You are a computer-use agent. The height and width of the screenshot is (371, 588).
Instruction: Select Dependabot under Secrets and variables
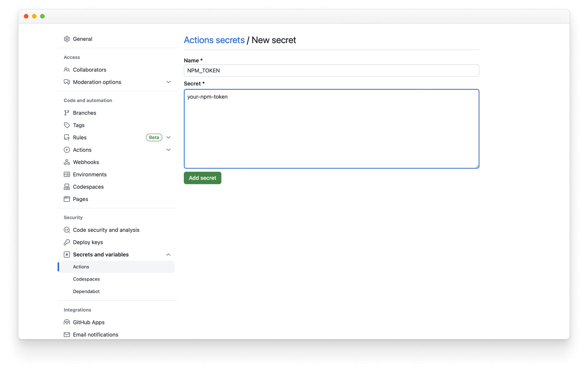point(86,291)
